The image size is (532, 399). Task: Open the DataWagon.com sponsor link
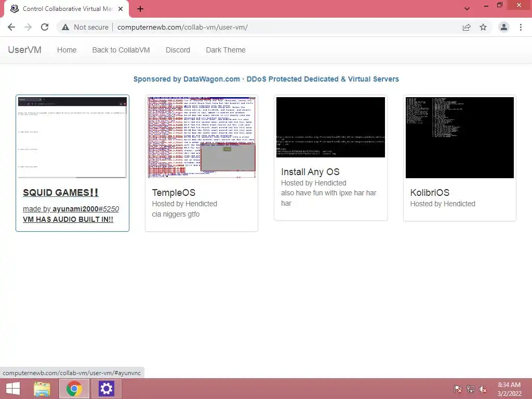pos(266,79)
